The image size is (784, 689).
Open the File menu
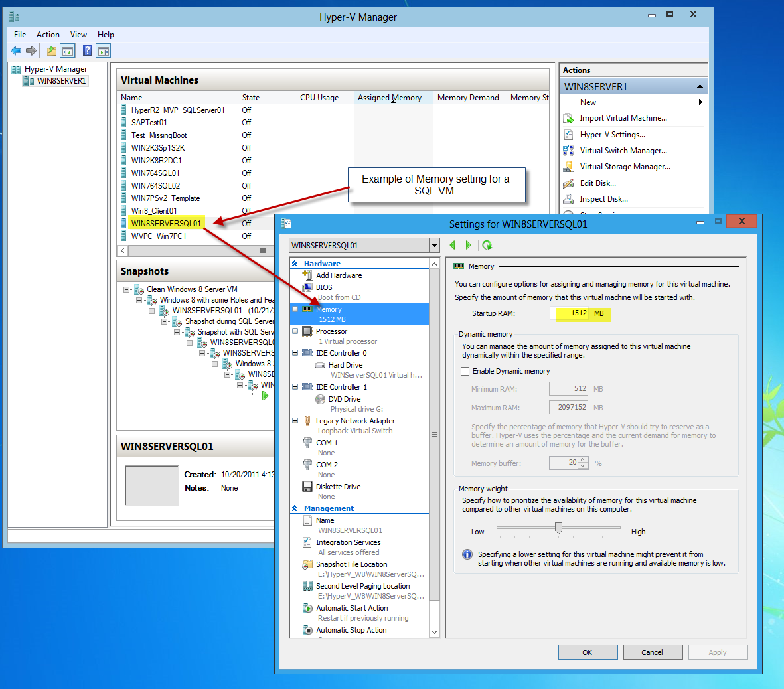tap(20, 35)
